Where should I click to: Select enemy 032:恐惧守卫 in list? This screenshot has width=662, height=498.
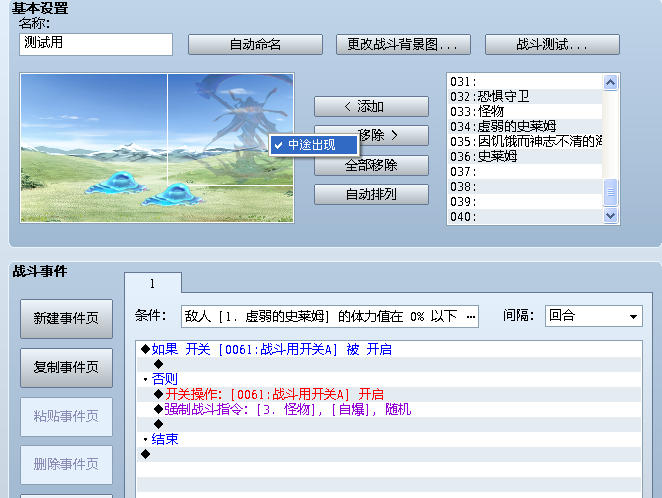click(x=525, y=97)
